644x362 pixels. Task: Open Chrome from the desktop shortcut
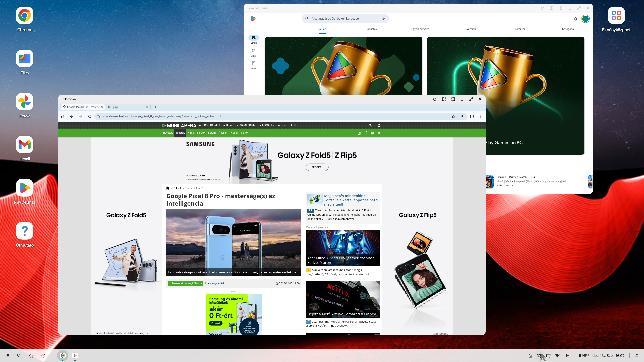[25, 16]
